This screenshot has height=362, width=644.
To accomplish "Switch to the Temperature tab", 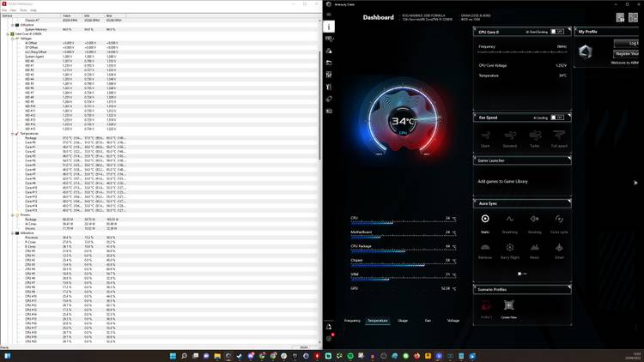I will [378, 321].
